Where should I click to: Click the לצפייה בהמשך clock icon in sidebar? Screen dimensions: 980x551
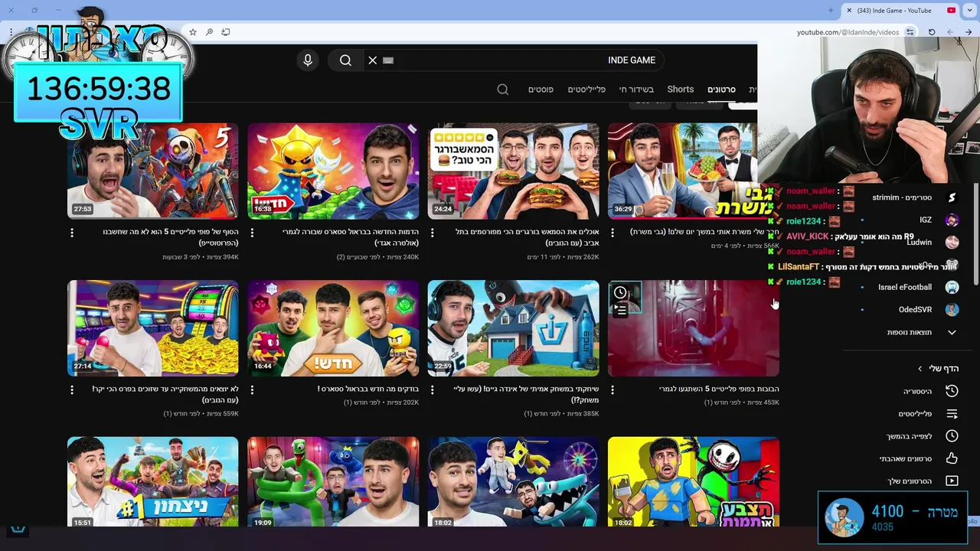(x=952, y=436)
